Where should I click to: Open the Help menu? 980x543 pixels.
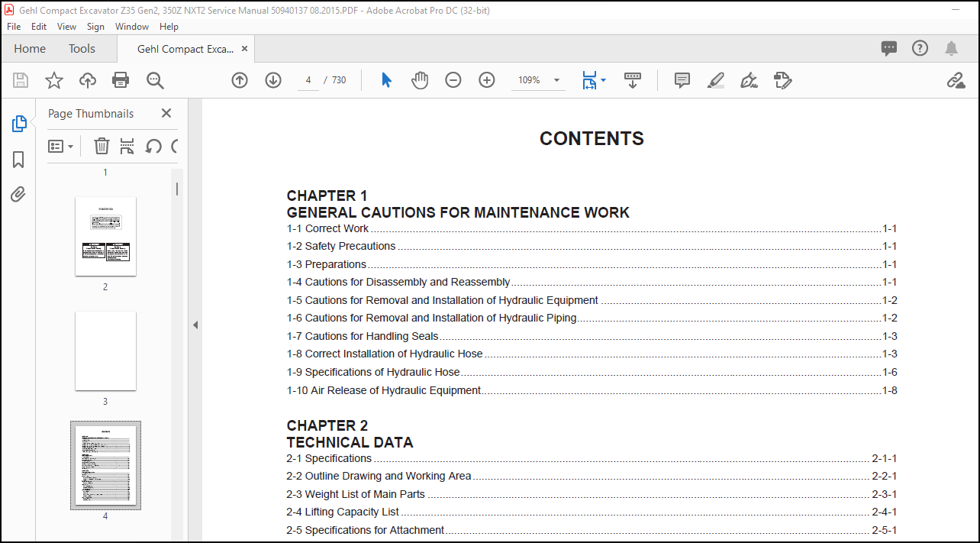(169, 26)
